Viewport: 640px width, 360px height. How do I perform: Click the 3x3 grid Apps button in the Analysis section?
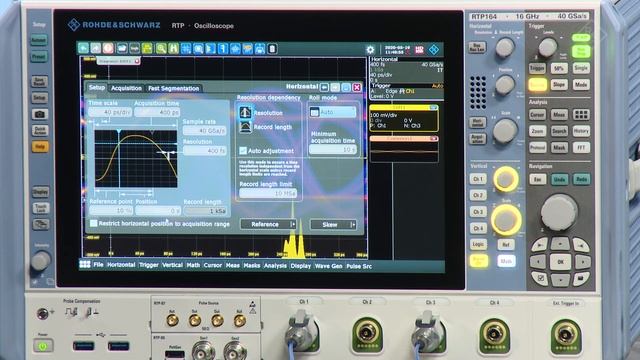(581, 115)
